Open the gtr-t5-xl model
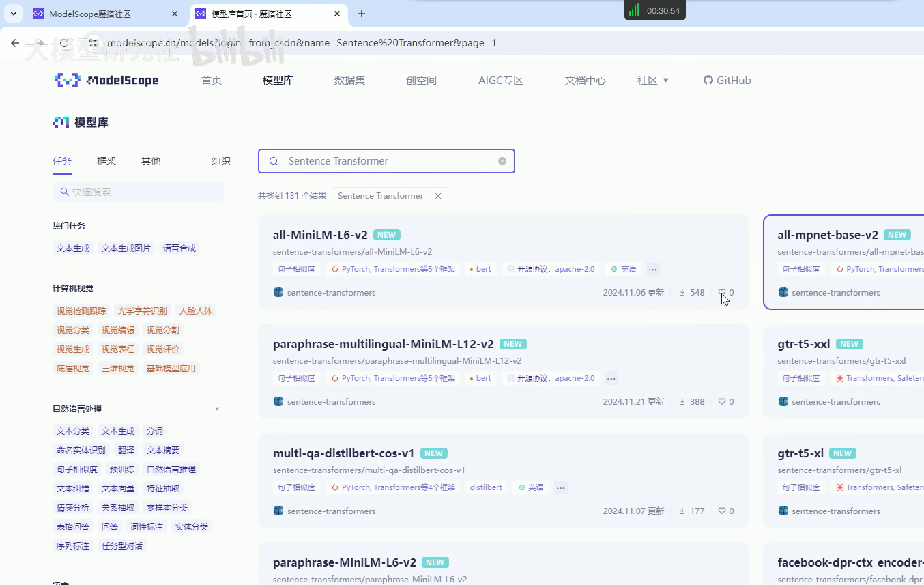Screen dimensions: 924x585 tap(800, 453)
